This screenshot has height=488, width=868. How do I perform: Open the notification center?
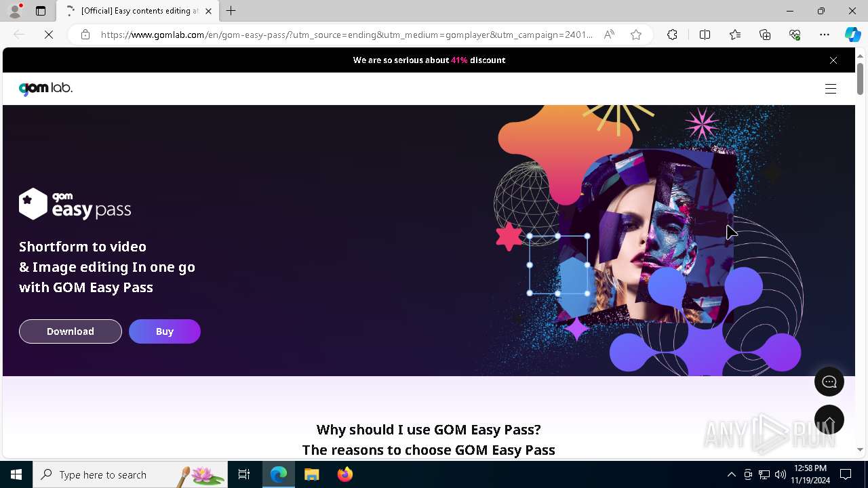846,474
